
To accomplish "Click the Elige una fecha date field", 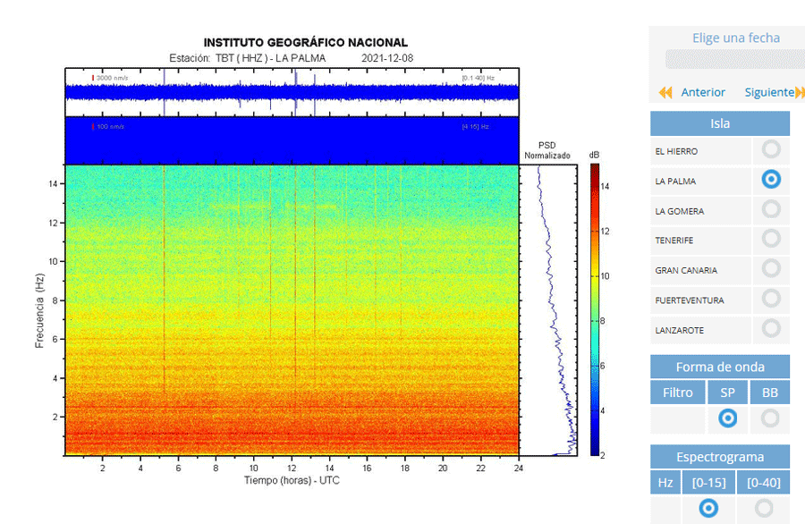I will pyautogui.click(x=735, y=59).
